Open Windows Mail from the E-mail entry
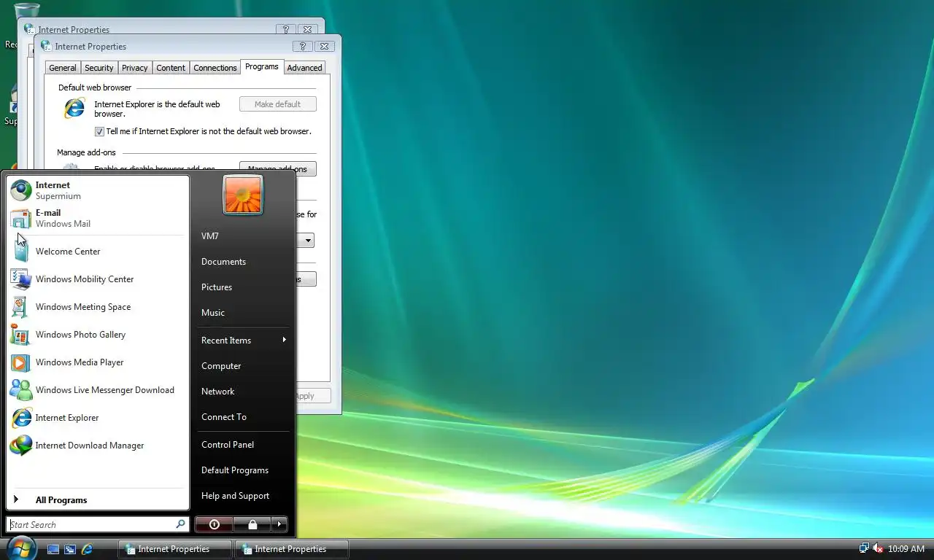This screenshot has width=934, height=560. pyautogui.click(x=98, y=218)
